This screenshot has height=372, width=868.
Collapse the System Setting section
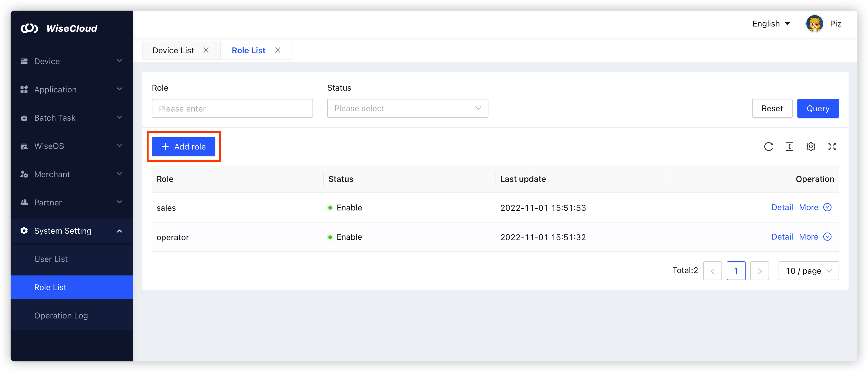[63, 231]
